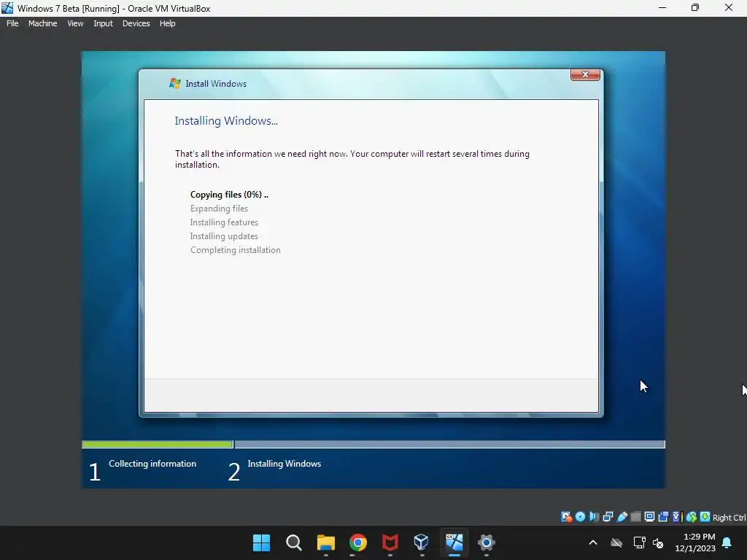
Task: Click the audio indicator in VM status bar
Action: click(x=594, y=517)
